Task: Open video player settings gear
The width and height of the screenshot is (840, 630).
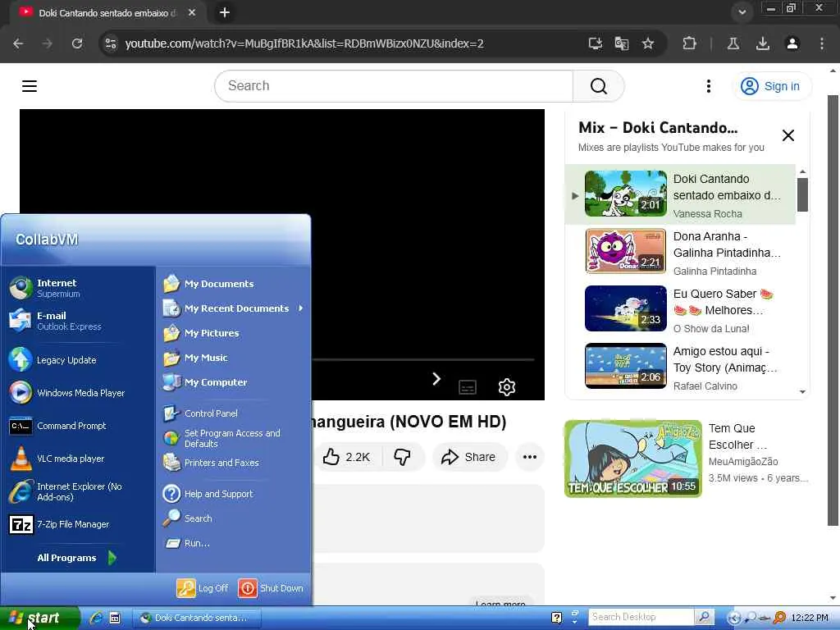Action: (x=507, y=387)
